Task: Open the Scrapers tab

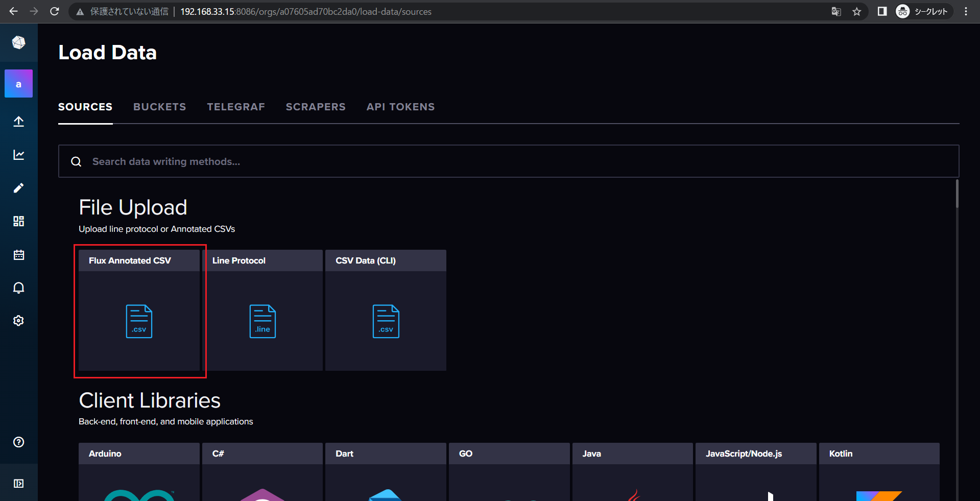Action: (315, 107)
